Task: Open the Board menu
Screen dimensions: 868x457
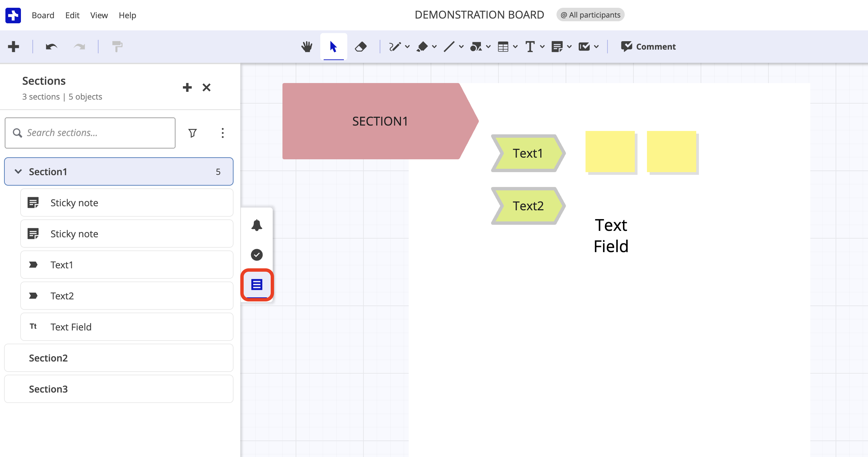Action: (x=43, y=15)
